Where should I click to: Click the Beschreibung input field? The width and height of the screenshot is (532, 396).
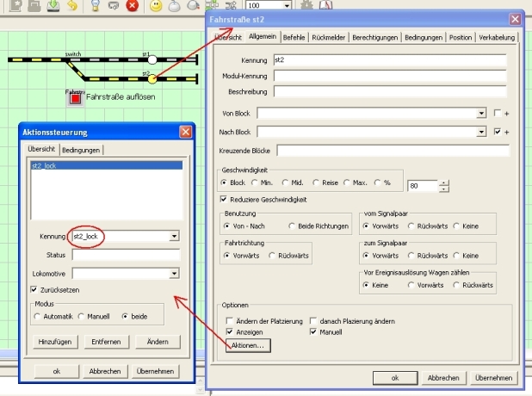tap(387, 90)
